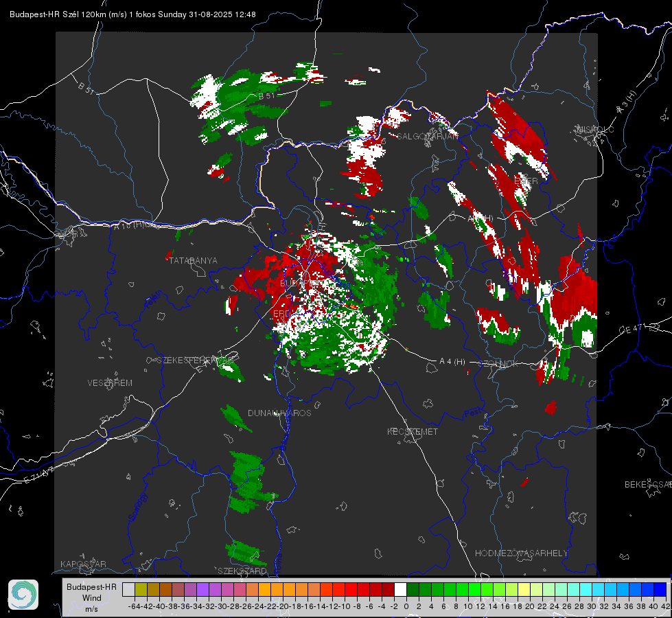
Task: Pick the dark red swatch between -4 and -2
Action: tap(388, 589)
